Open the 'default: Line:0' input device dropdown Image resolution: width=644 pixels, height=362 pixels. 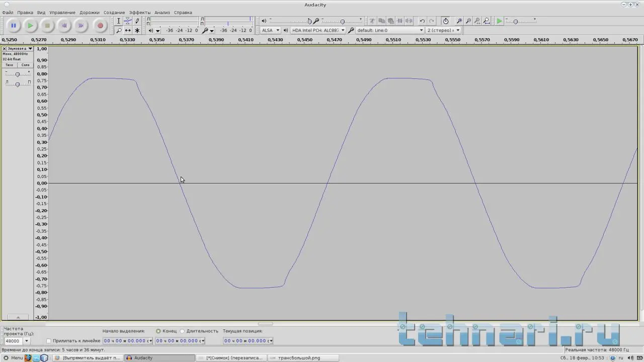coord(390,30)
